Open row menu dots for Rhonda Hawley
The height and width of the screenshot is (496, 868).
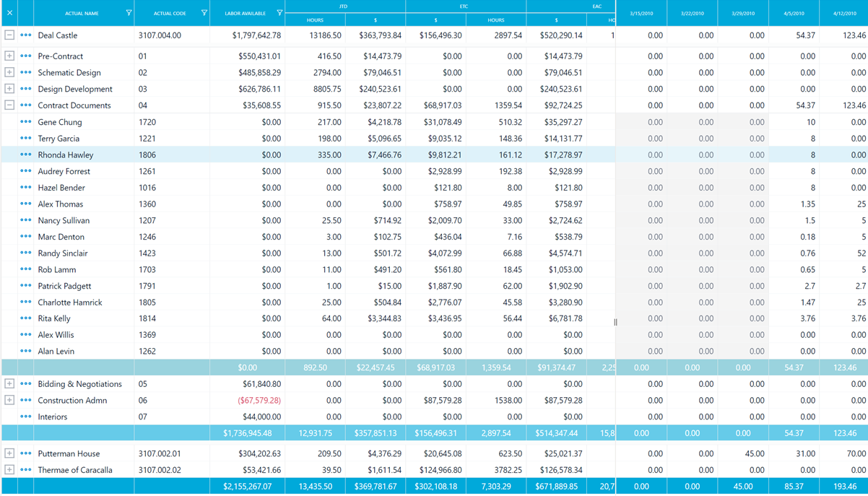[26, 155]
